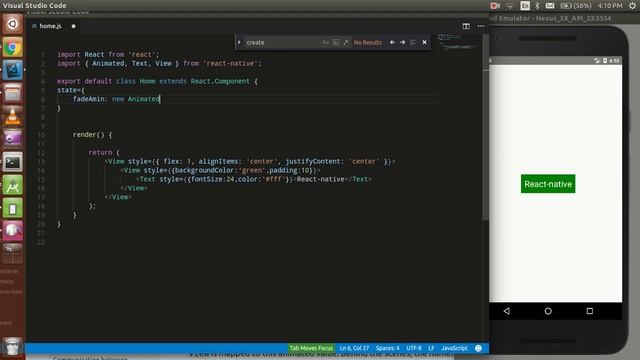This screenshot has height=360, width=640.
Task: Open the system gear session menu
Action: pos(632,6)
